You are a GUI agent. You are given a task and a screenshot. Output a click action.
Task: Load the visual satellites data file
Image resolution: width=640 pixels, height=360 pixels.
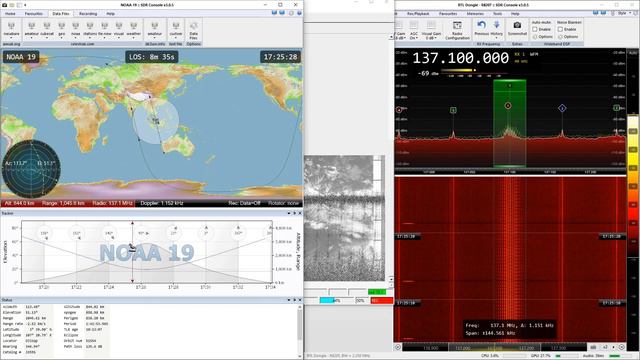(118, 29)
